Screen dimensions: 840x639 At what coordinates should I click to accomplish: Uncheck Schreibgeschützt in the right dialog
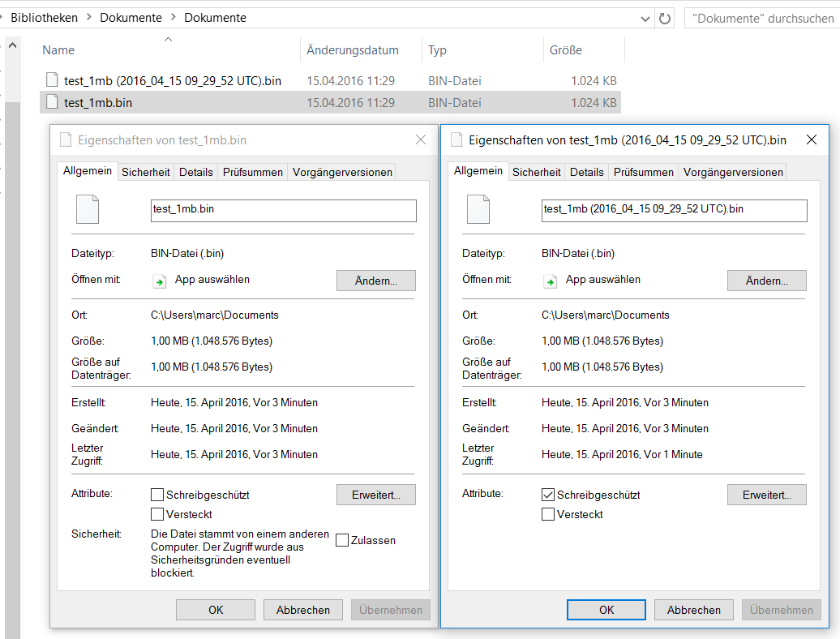548,495
